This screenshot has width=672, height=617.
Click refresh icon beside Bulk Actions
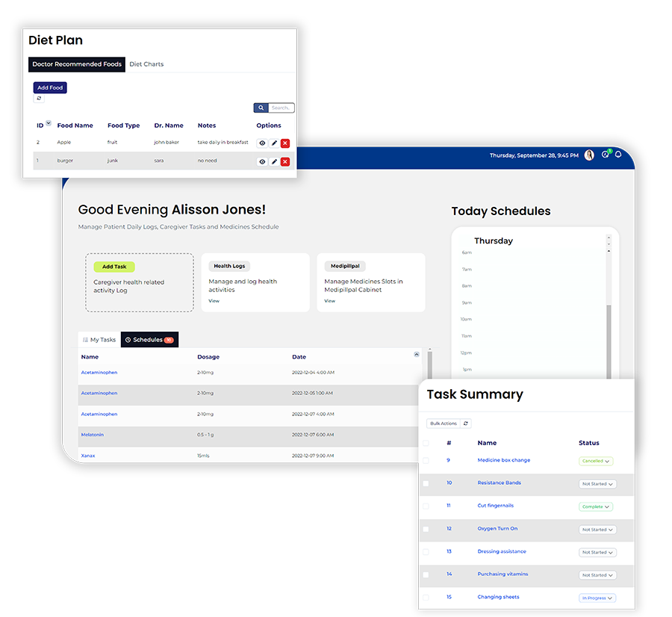coord(466,424)
